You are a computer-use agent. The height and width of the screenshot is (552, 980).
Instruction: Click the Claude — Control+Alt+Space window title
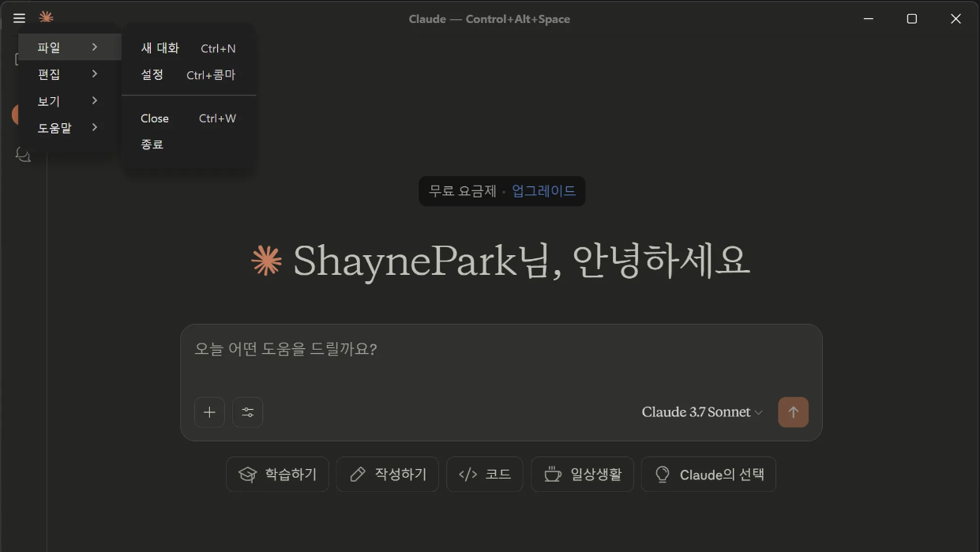(x=490, y=19)
